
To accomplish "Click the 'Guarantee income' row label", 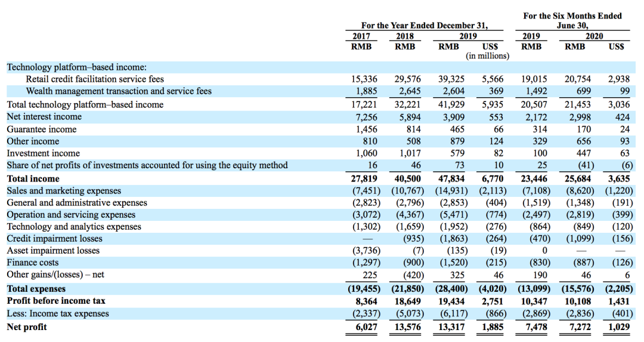I will (42, 129).
